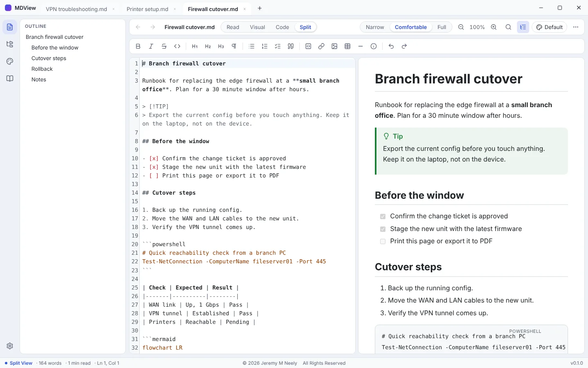Switch to the VPN troubleshooting.md tab
Image resolution: width=588 pixels, height=368 pixels.
click(x=76, y=9)
